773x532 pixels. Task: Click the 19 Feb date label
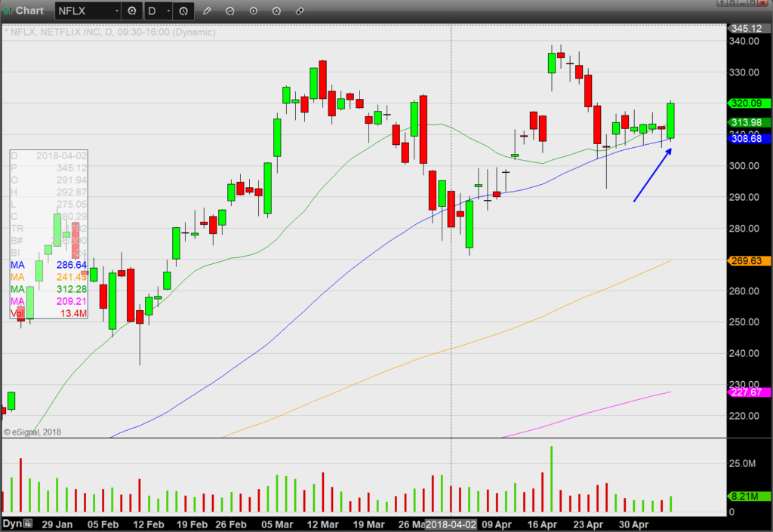[x=192, y=524]
